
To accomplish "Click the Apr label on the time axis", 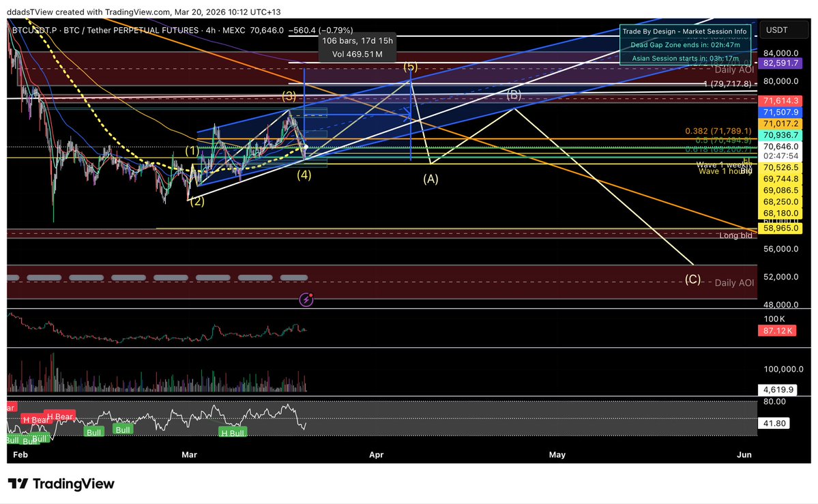I will [376, 455].
